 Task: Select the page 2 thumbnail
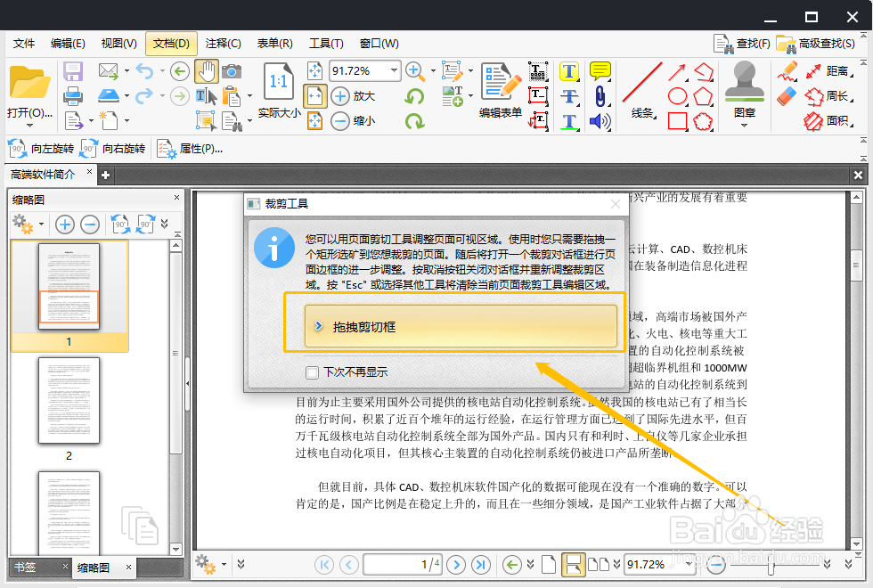pos(69,401)
